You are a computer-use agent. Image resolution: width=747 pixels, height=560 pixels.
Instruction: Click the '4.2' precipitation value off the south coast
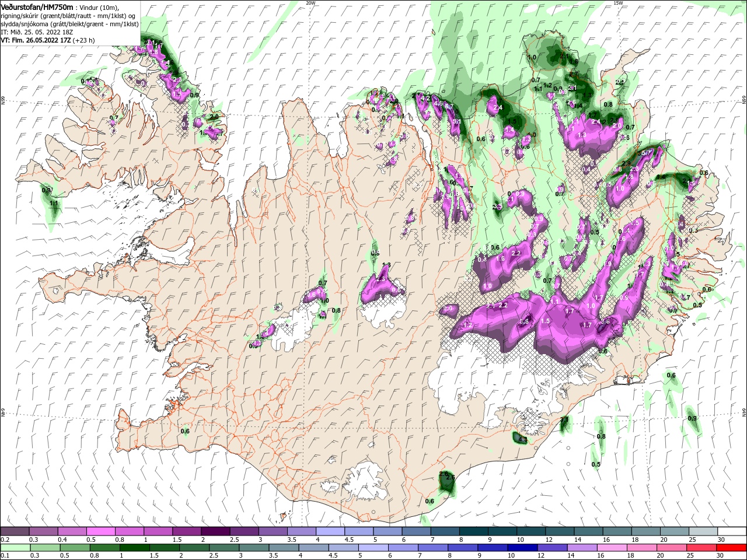point(522,440)
